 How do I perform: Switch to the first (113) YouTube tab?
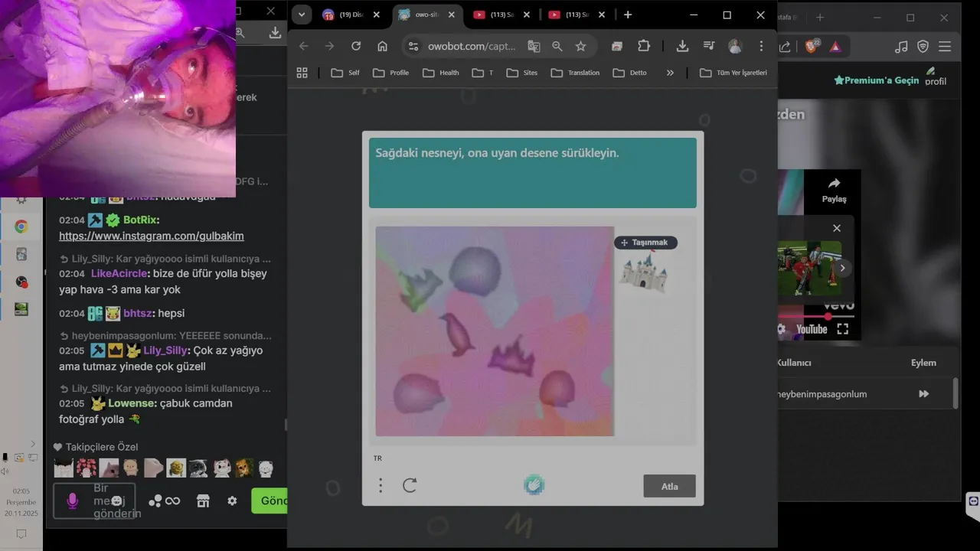[502, 15]
